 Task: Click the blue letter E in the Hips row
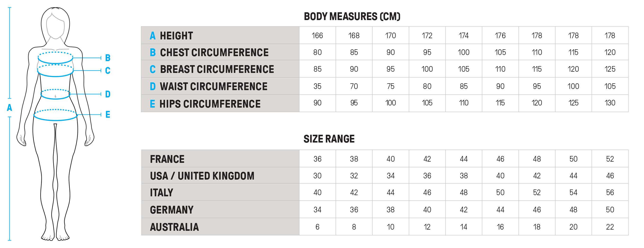pyautogui.click(x=152, y=104)
